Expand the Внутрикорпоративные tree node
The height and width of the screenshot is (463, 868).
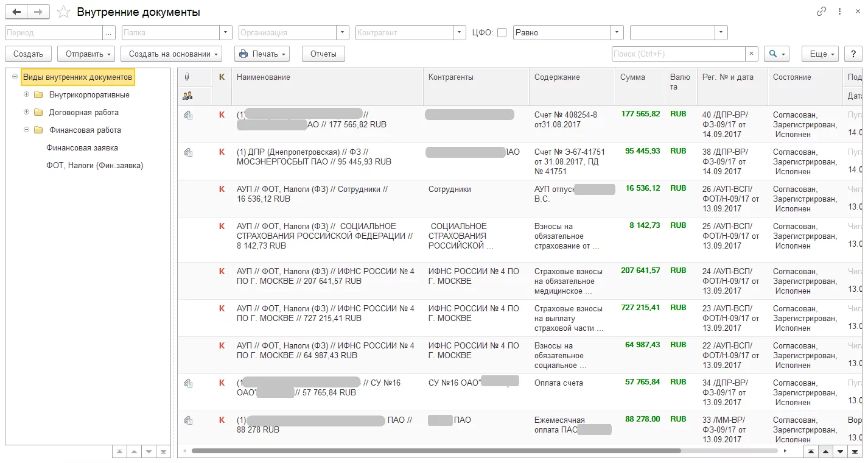(26, 95)
